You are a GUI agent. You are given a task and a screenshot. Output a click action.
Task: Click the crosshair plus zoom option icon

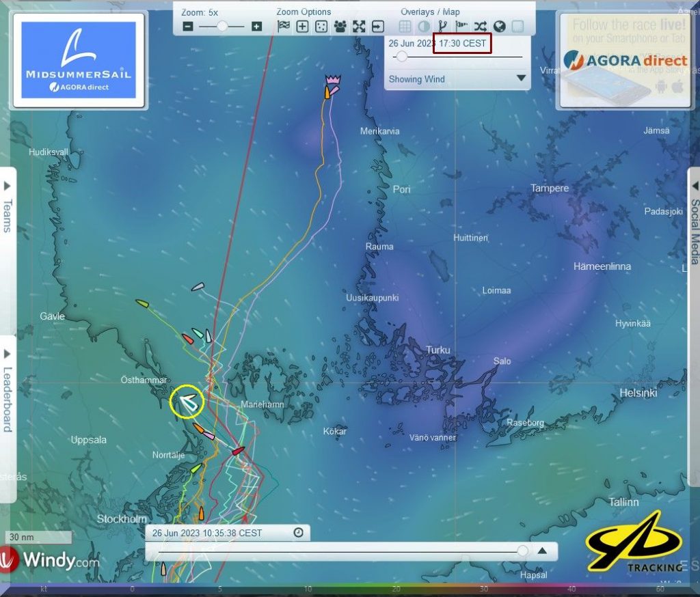[302, 27]
